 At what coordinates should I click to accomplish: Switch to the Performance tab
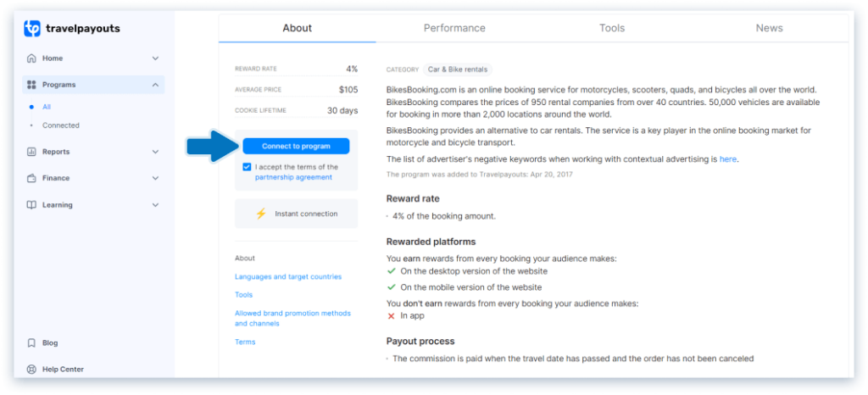pos(454,28)
